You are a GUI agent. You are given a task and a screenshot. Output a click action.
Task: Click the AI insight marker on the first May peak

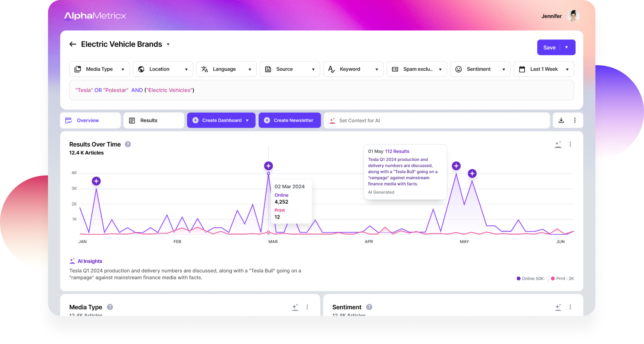click(x=456, y=166)
